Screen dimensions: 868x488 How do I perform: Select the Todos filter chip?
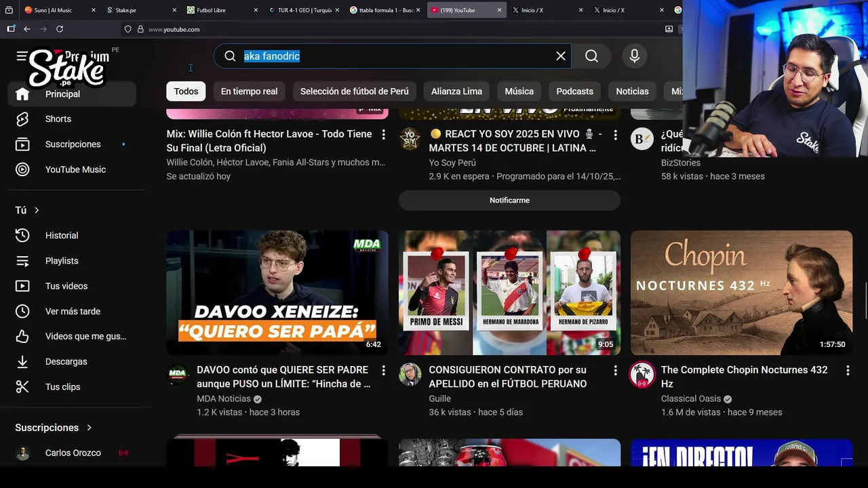(186, 91)
